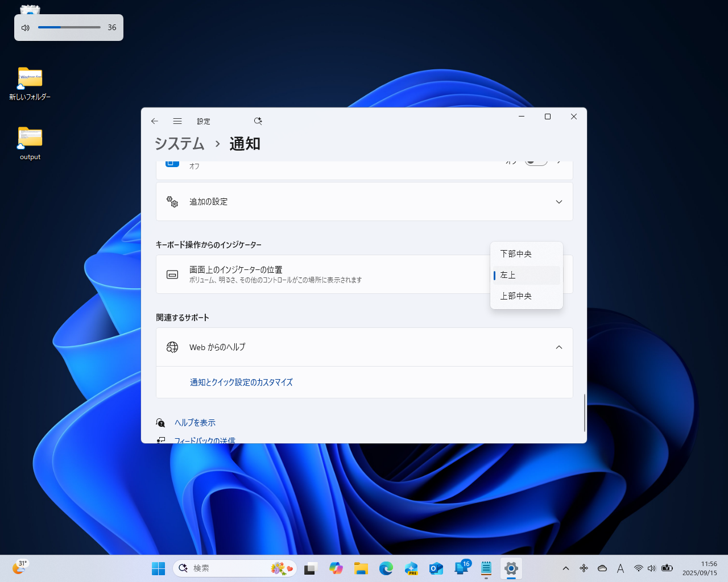Open the 通知とクイック設定のカスタマイズ link
728x582 pixels.
241,382
